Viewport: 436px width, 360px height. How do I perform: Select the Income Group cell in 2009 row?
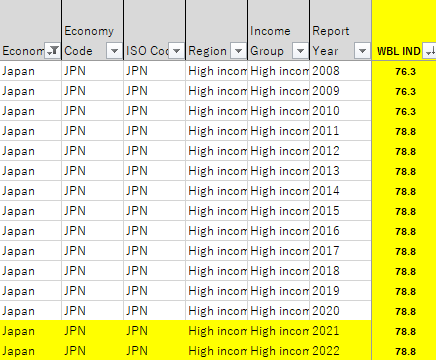[x=279, y=91]
